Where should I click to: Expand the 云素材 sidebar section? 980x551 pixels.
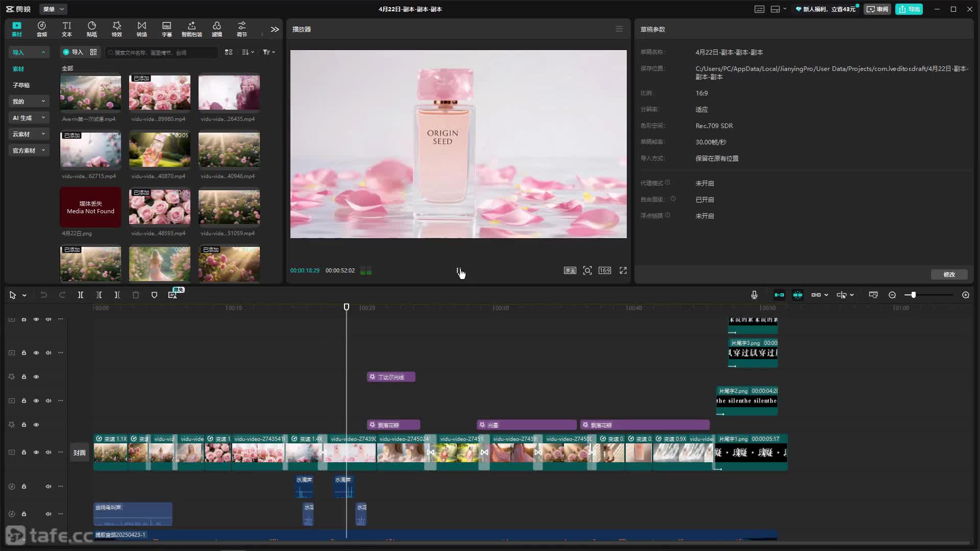pos(29,134)
